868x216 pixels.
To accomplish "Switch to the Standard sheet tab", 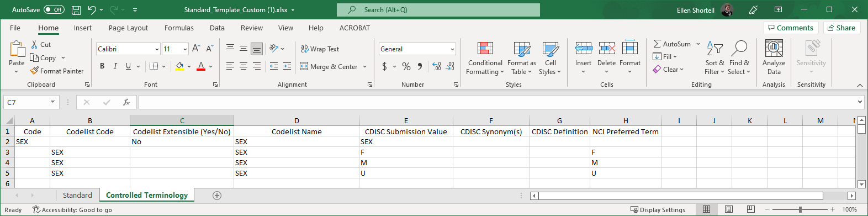I will click(77, 196).
